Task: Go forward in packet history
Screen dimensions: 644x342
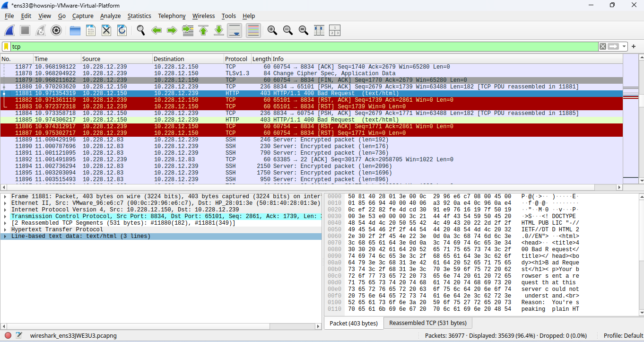Action: coord(172,31)
